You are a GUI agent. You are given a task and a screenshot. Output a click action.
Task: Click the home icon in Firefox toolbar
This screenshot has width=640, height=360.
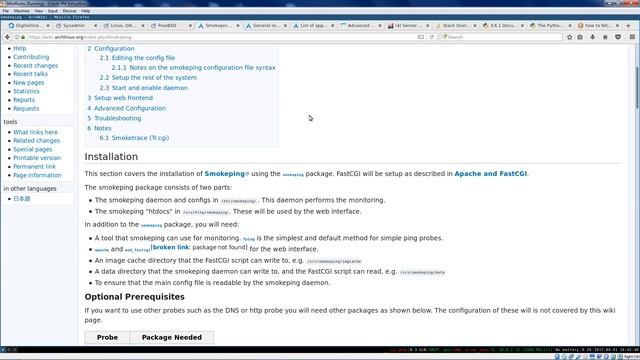click(x=605, y=37)
